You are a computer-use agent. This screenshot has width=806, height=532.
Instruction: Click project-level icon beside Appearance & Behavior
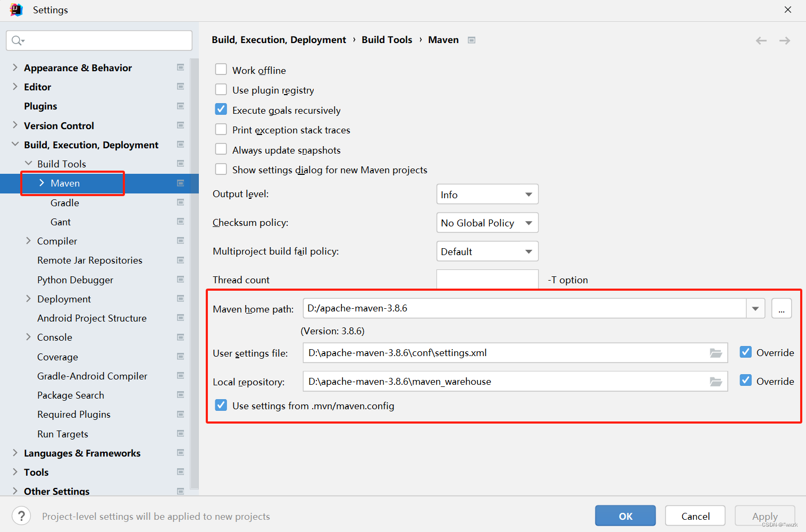(x=181, y=67)
